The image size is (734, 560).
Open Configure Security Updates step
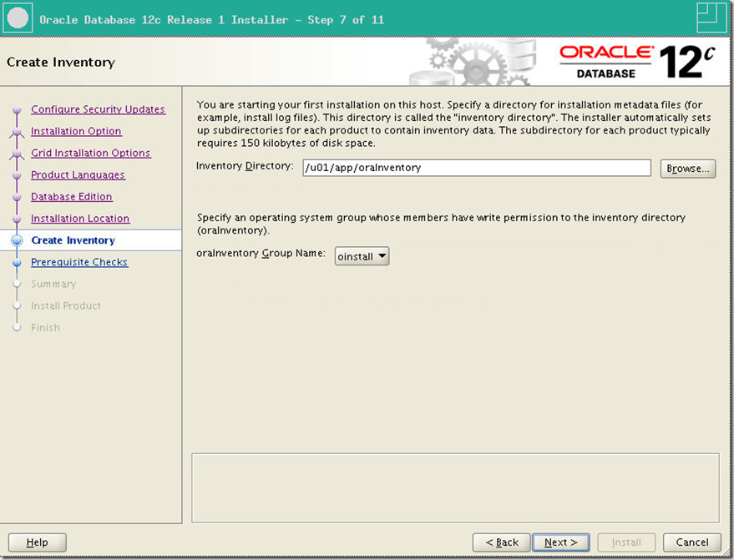98,109
